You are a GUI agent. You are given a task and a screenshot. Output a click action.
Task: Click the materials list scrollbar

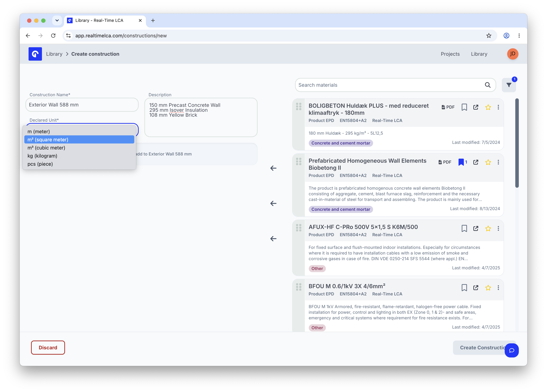pos(517,143)
